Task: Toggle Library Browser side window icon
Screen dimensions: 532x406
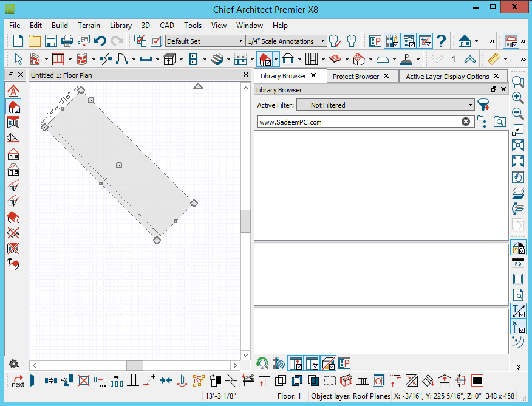Action: pyautogui.click(x=392, y=41)
